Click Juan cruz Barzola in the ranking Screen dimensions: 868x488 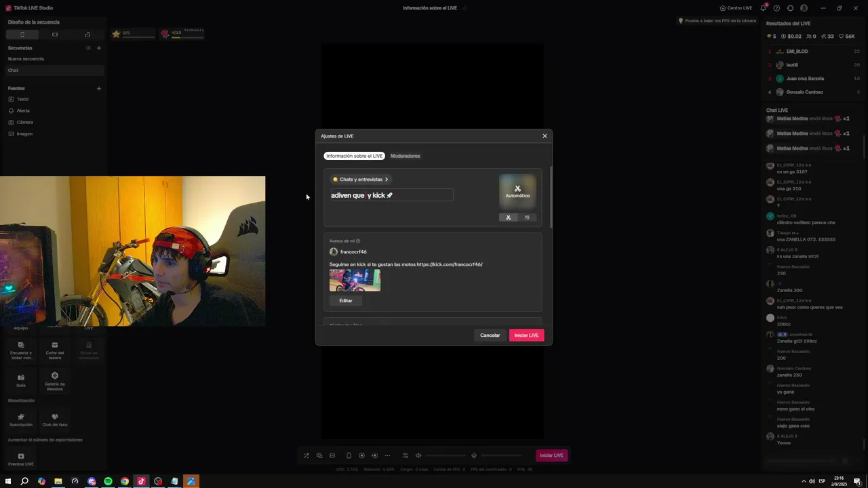(805, 79)
